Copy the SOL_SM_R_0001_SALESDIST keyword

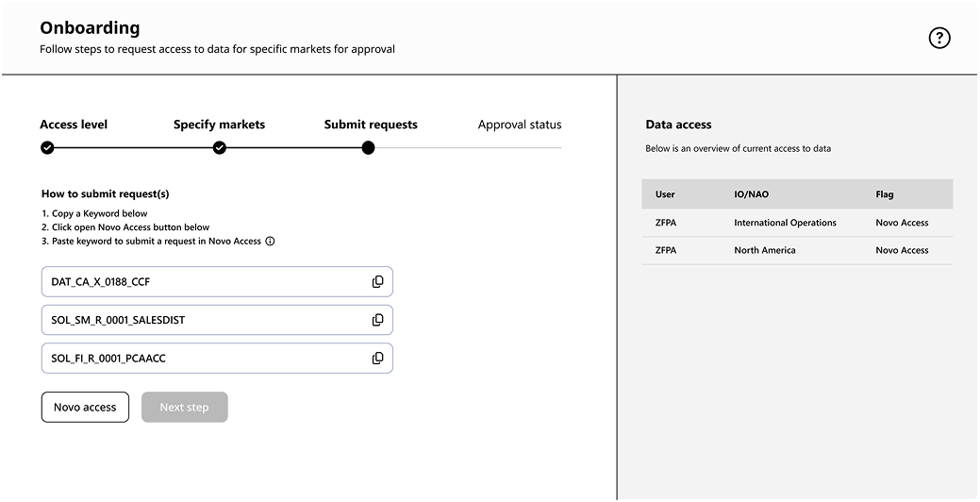tap(377, 320)
